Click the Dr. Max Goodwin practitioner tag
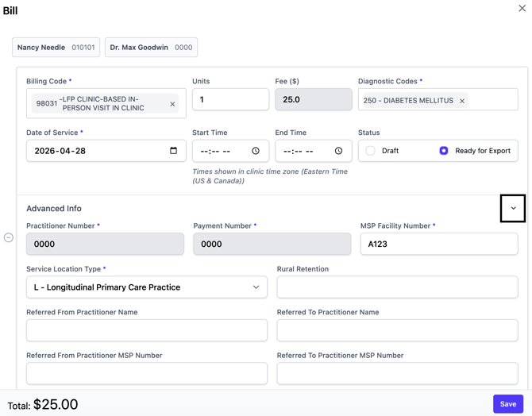The width and height of the screenshot is (532, 416). click(x=151, y=48)
